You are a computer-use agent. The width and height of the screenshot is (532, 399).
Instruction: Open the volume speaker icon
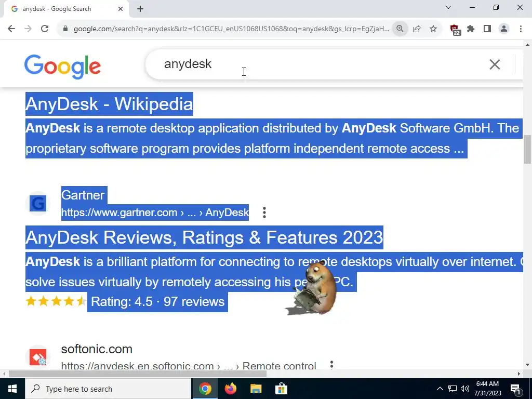[465, 389]
